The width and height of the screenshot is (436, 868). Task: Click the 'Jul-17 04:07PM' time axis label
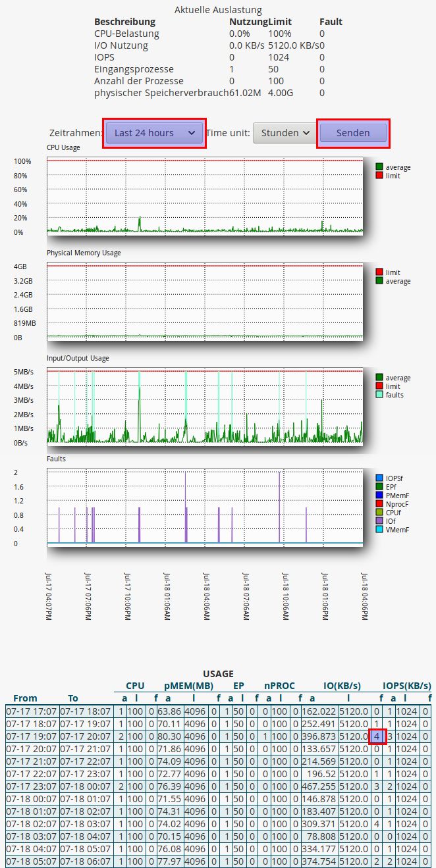click(48, 596)
